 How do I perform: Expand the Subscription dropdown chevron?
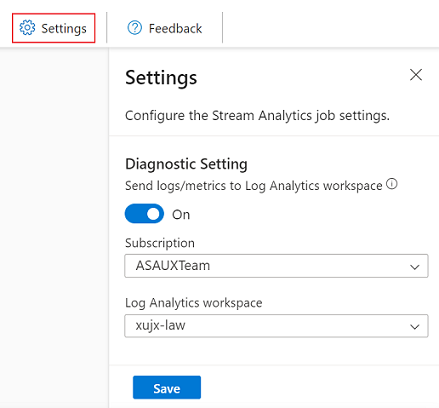414,267
